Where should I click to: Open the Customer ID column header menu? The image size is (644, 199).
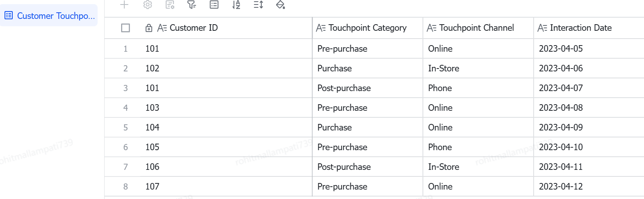point(208,28)
